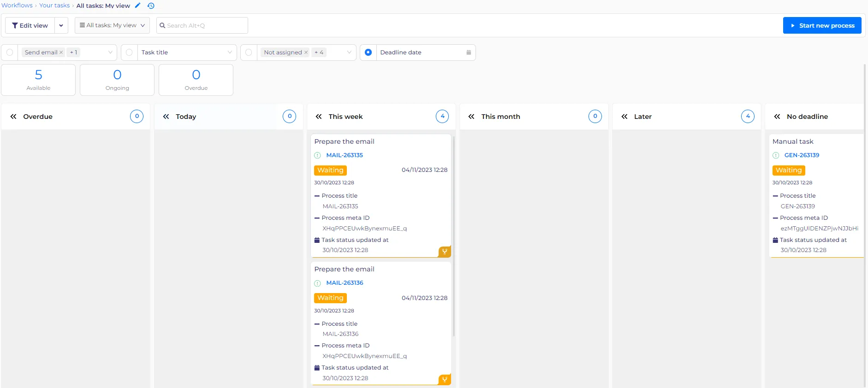Screen dimensions: 868x388
Task: Open the Edit view dropdown arrow
Action: pos(61,25)
